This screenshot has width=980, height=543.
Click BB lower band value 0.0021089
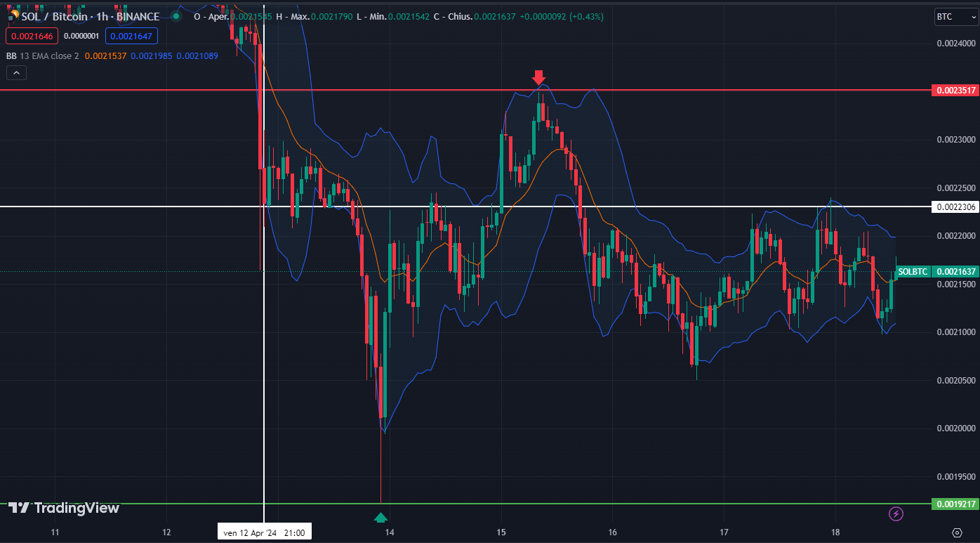coord(197,55)
